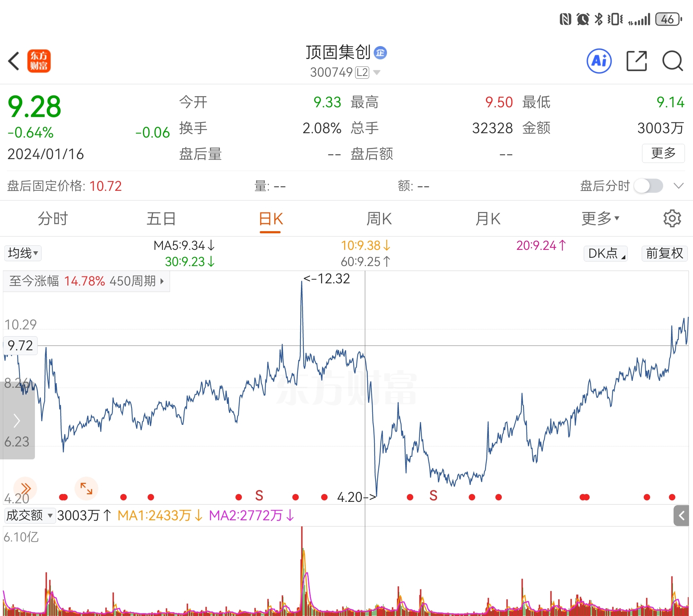The height and width of the screenshot is (616, 693).
Task: Tap the 东方财富 logo icon
Action: (39, 61)
